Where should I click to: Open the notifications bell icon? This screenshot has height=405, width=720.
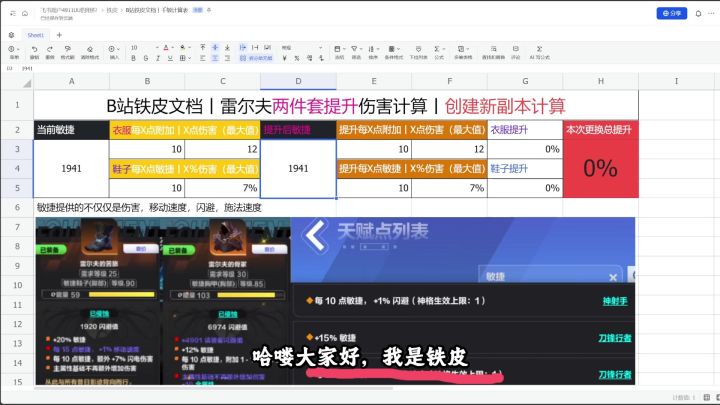point(698,13)
